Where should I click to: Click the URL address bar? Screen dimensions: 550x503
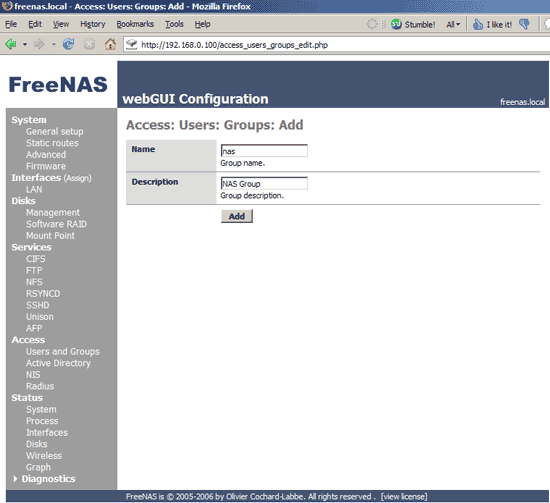click(x=337, y=45)
